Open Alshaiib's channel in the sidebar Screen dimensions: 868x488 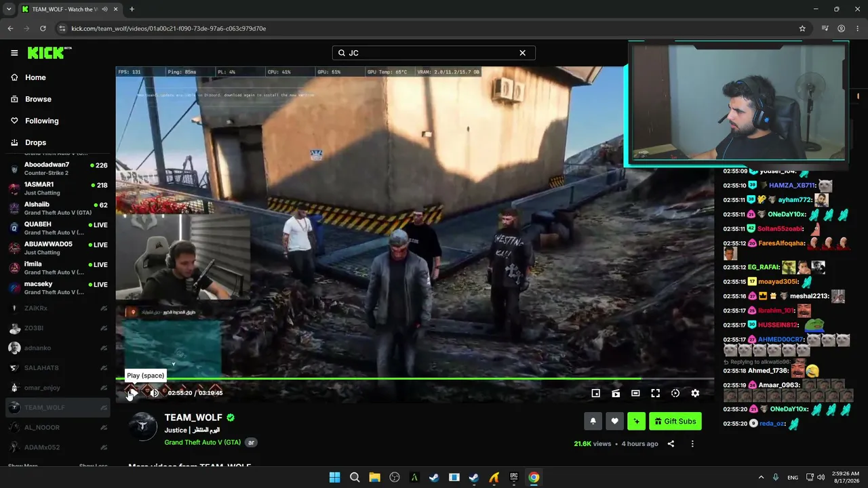[58, 209]
